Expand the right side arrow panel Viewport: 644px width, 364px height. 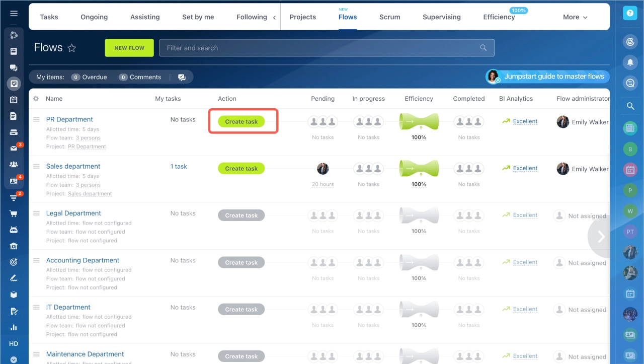click(600, 237)
